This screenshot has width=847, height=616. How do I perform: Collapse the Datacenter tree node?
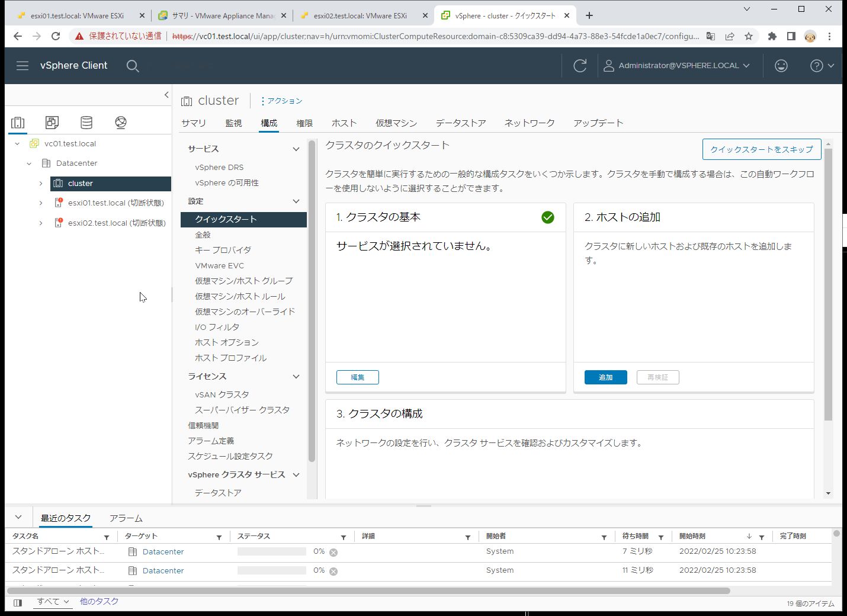pos(29,163)
